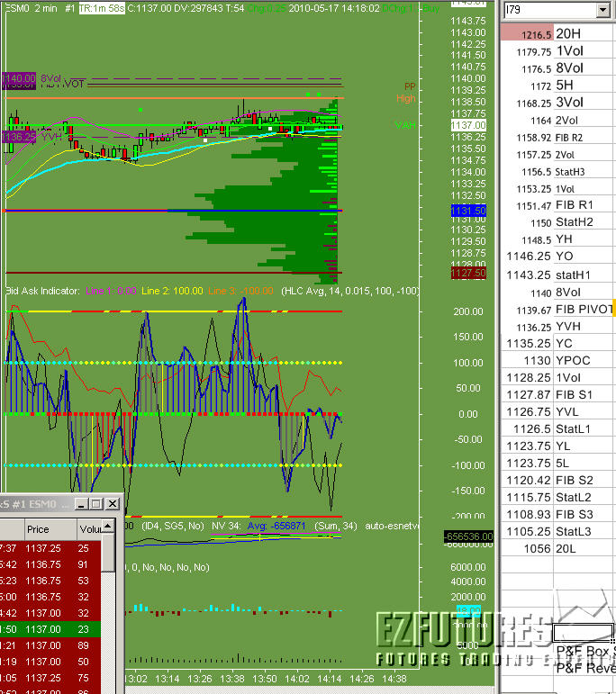This screenshot has height=694, width=616.
Task: Select the 1:21 trade with volume 89
Action: 50,645
